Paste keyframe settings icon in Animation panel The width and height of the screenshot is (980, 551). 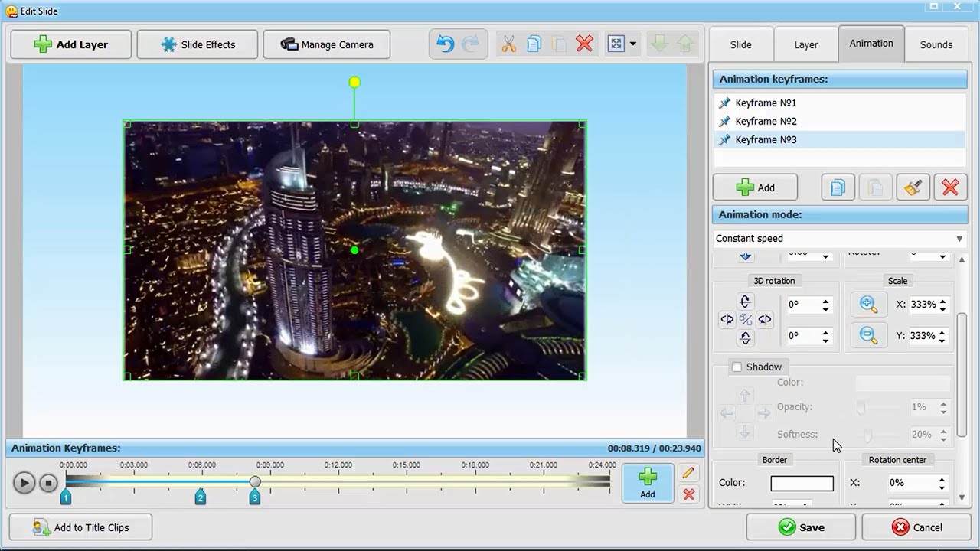pyautogui.click(x=875, y=187)
